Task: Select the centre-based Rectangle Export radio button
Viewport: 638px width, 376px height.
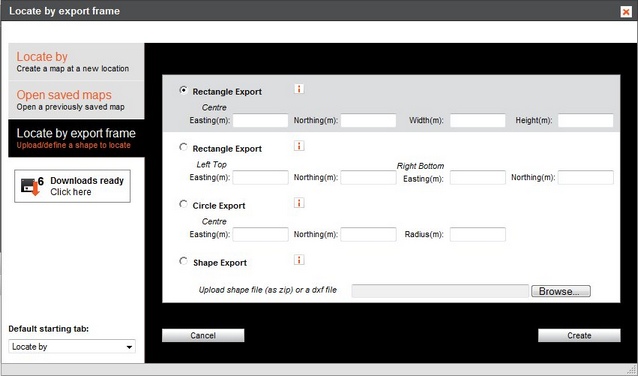Action: pyautogui.click(x=184, y=90)
